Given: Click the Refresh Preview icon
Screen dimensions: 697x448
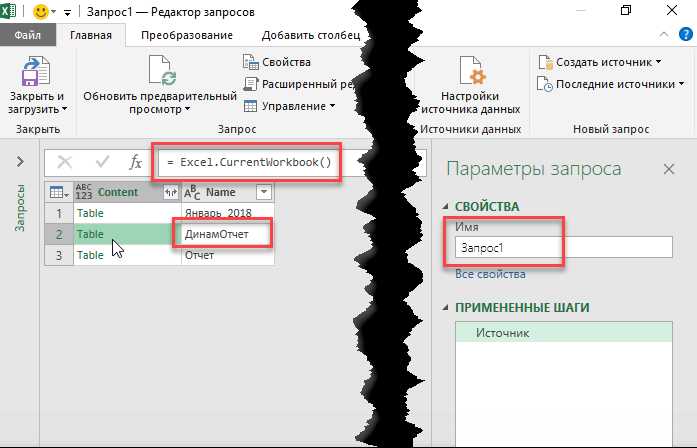Looking at the screenshot, I should coord(161,70).
